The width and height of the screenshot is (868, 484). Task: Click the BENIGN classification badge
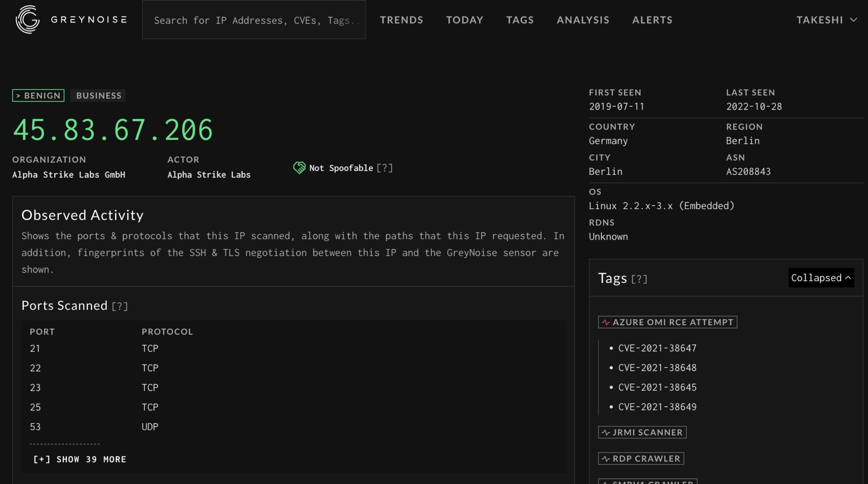click(x=38, y=95)
